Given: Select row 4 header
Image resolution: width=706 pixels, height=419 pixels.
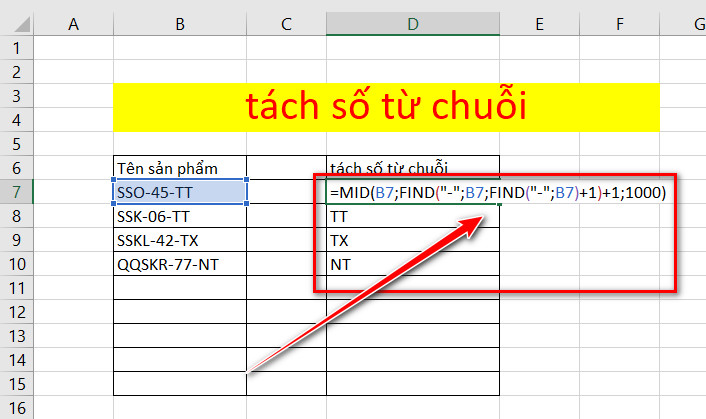Looking at the screenshot, I should click(17, 120).
